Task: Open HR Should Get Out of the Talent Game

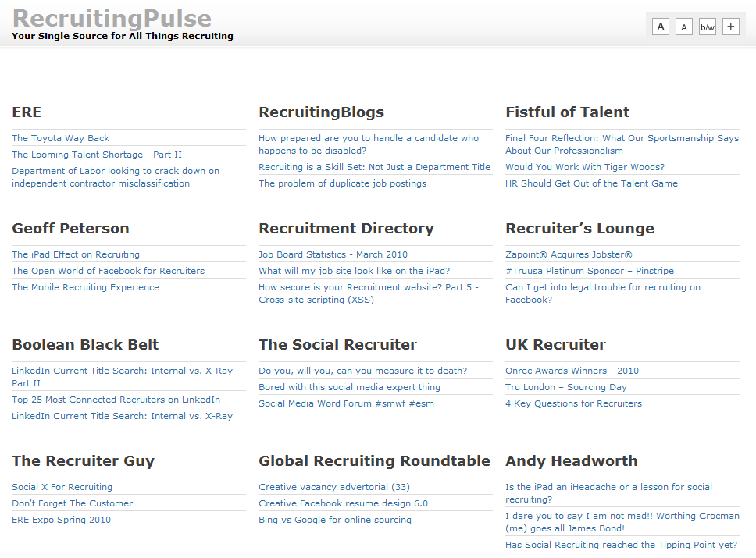Action: pos(591,183)
